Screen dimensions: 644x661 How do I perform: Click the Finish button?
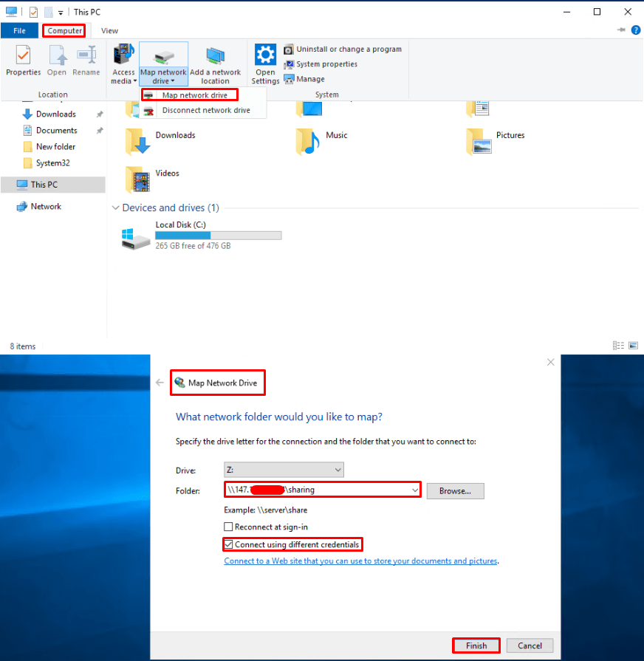click(x=476, y=645)
